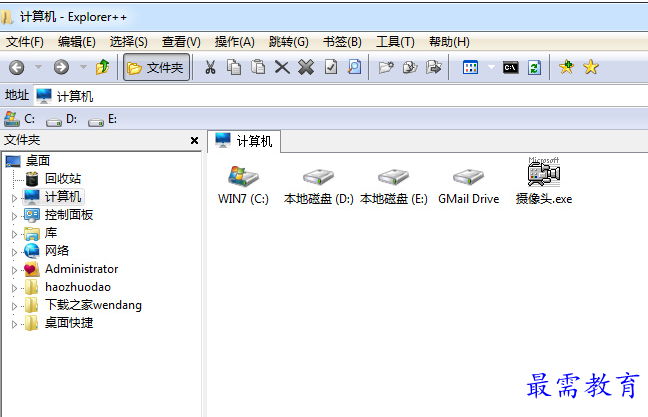Select 回收站 in the folder tree
The height and width of the screenshot is (417, 648).
(53, 179)
